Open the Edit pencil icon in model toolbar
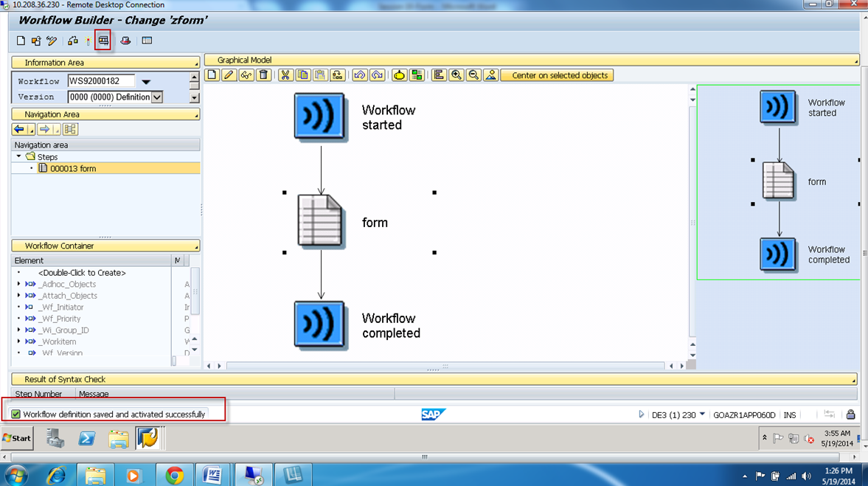The image size is (868, 486). pyautogui.click(x=230, y=74)
